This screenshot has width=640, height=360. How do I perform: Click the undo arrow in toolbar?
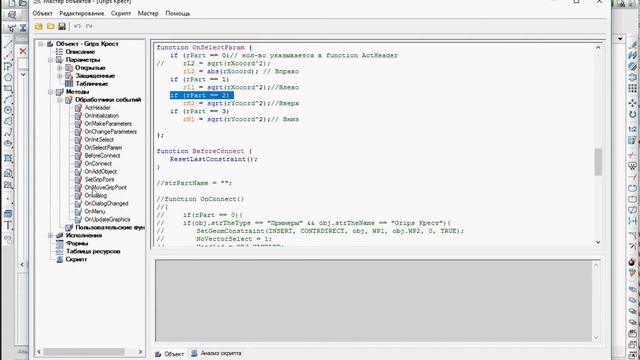click(77, 27)
